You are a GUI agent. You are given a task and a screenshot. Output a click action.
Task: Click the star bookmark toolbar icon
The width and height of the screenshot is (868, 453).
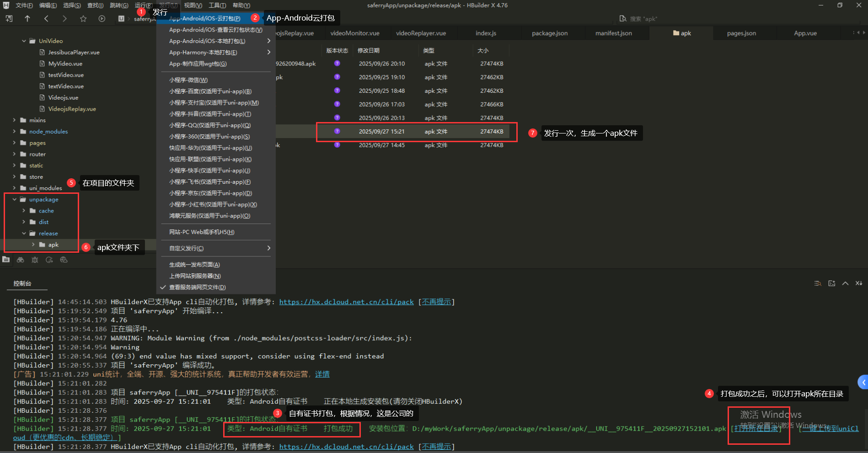(83, 19)
